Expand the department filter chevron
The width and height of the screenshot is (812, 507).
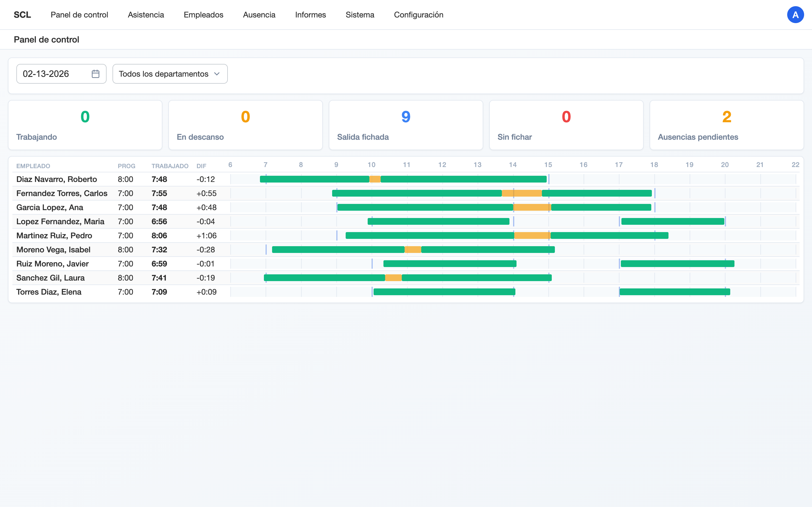[217, 74]
